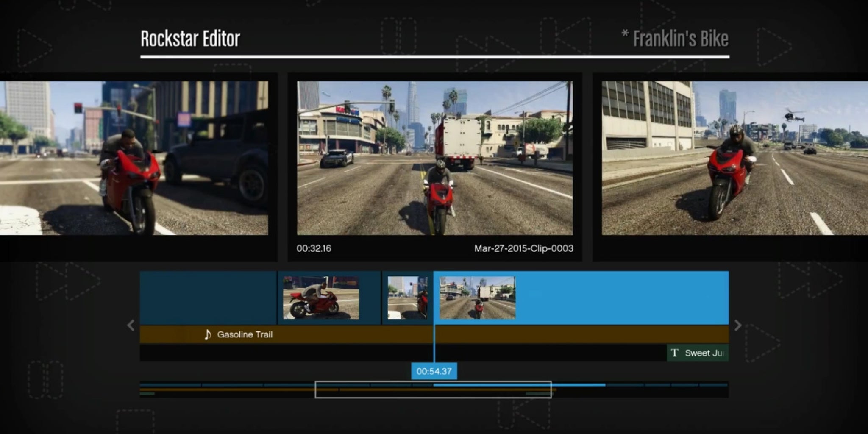Click the Mar-27-2015-Clip-0003 clip name
This screenshot has height=434, width=868.
pyautogui.click(x=523, y=248)
